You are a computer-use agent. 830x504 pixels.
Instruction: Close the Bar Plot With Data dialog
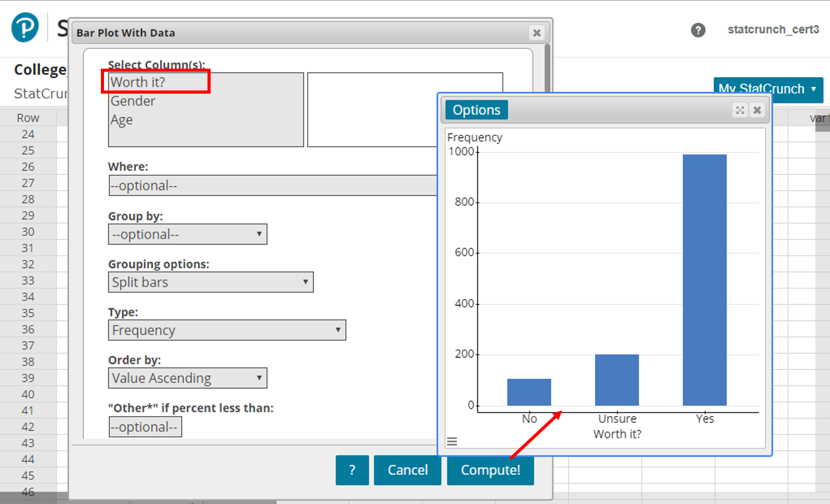coord(537,33)
